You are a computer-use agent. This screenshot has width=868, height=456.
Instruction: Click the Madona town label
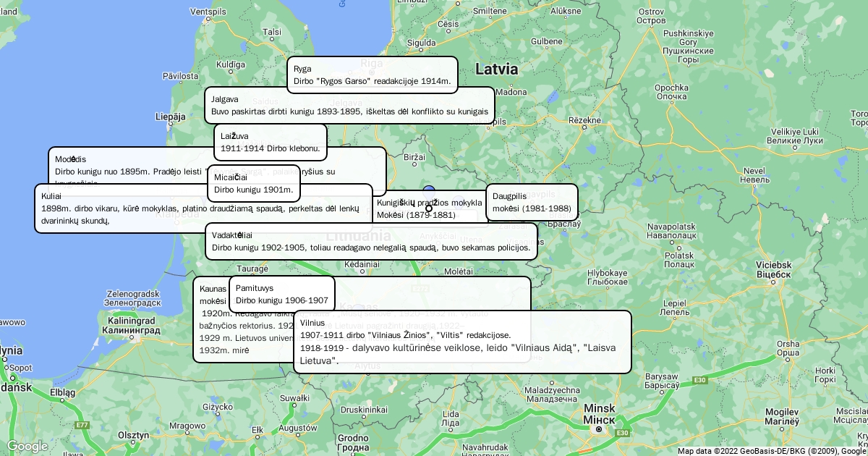point(511,92)
